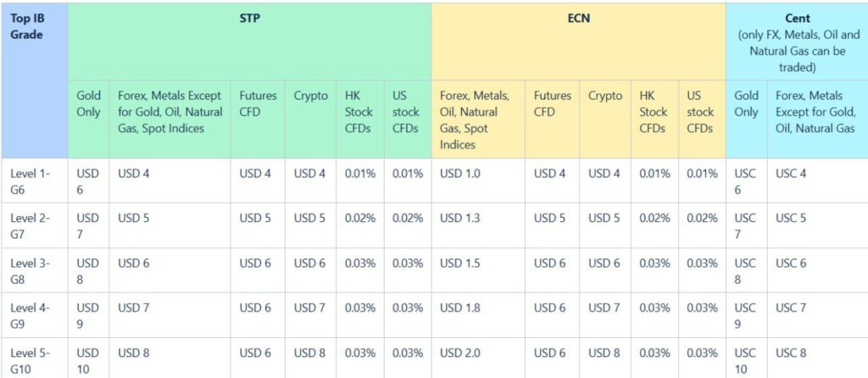Select the ECN column group header
This screenshot has height=378, width=868.
click(x=578, y=42)
